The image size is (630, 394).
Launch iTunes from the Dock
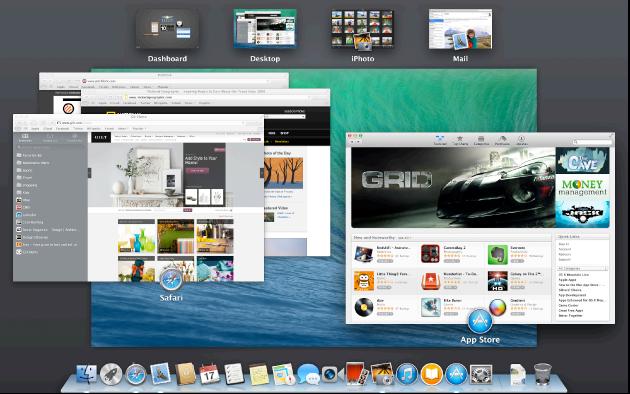pos(407,374)
